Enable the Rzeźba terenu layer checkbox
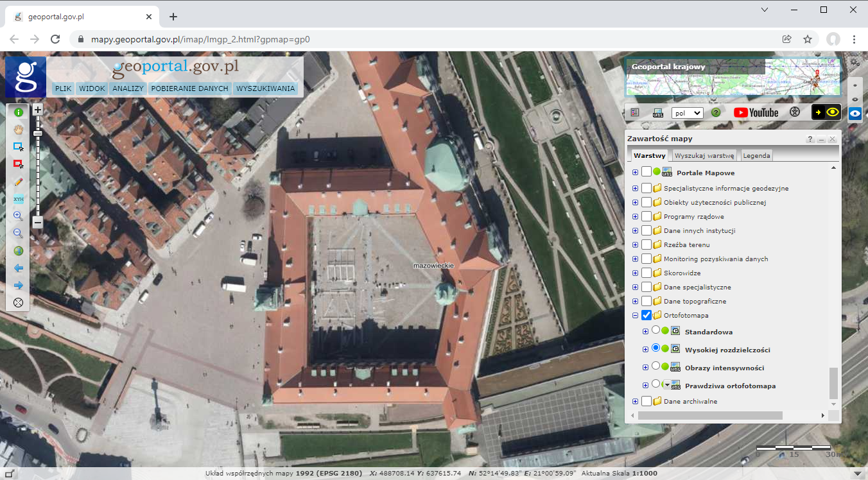868x480 pixels. (647, 244)
